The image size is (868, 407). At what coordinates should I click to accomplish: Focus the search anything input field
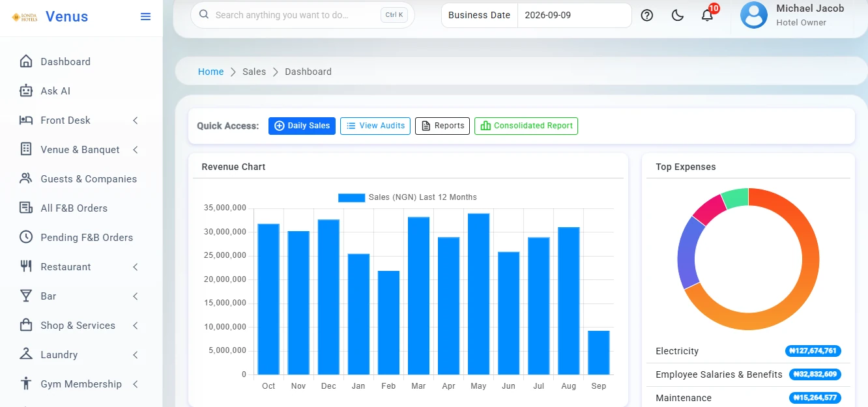coord(302,14)
